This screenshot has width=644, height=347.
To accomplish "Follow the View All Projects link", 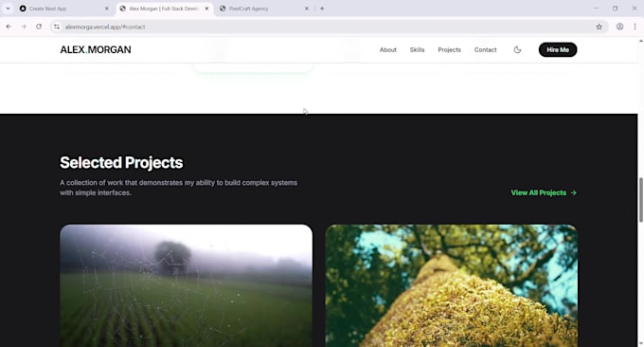I will 544,192.
